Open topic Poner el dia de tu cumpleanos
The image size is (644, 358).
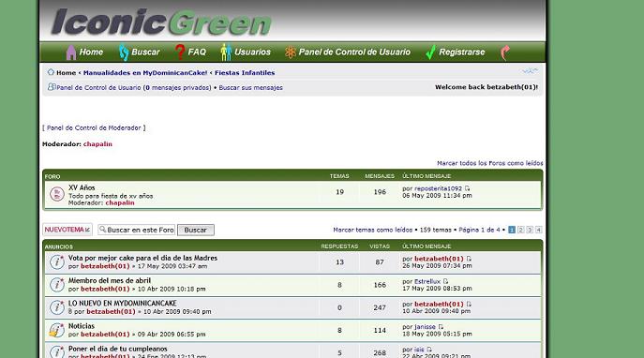[118, 349]
